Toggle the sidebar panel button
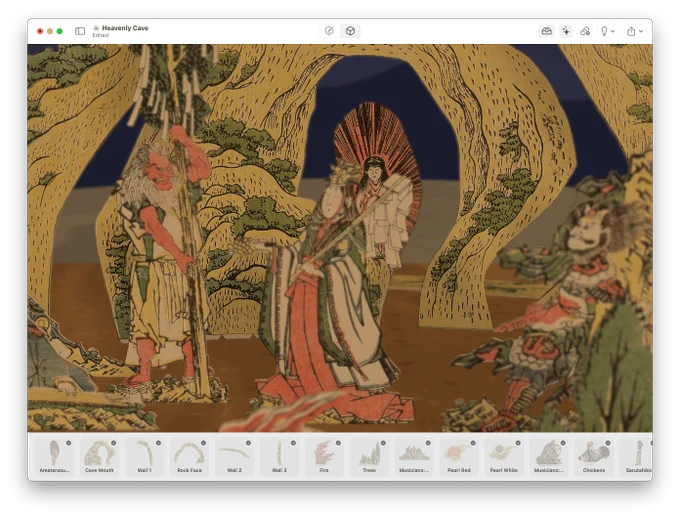This screenshot has height=517, width=680. 80,31
